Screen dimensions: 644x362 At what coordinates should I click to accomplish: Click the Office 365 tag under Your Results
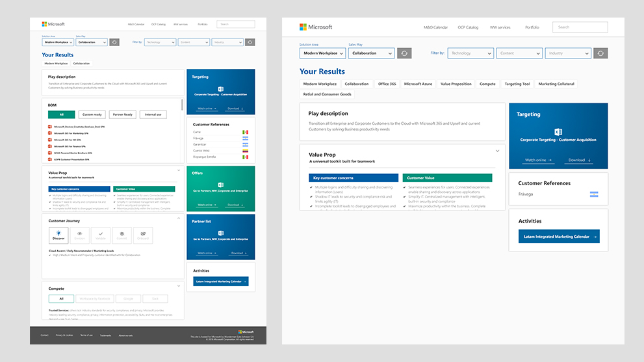(x=387, y=84)
